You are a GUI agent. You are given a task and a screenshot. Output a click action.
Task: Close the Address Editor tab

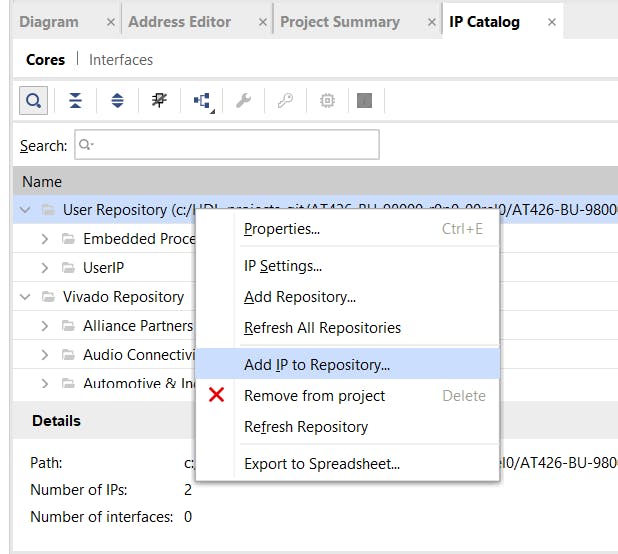coord(262,22)
